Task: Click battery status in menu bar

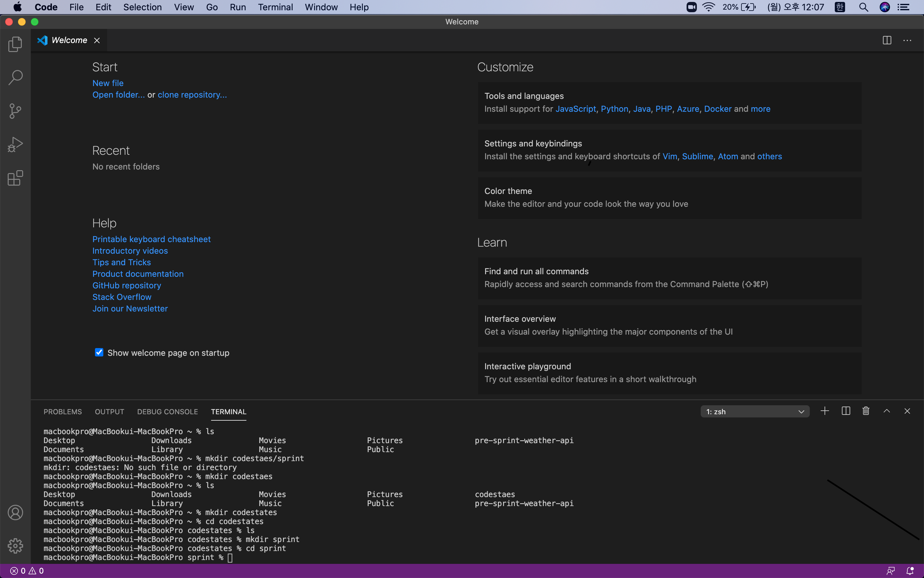Action: pyautogui.click(x=739, y=7)
